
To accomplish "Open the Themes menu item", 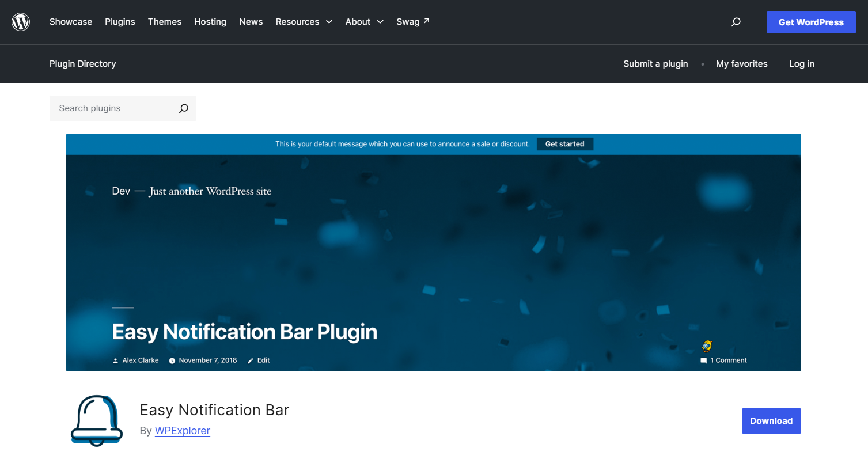I will click(165, 22).
